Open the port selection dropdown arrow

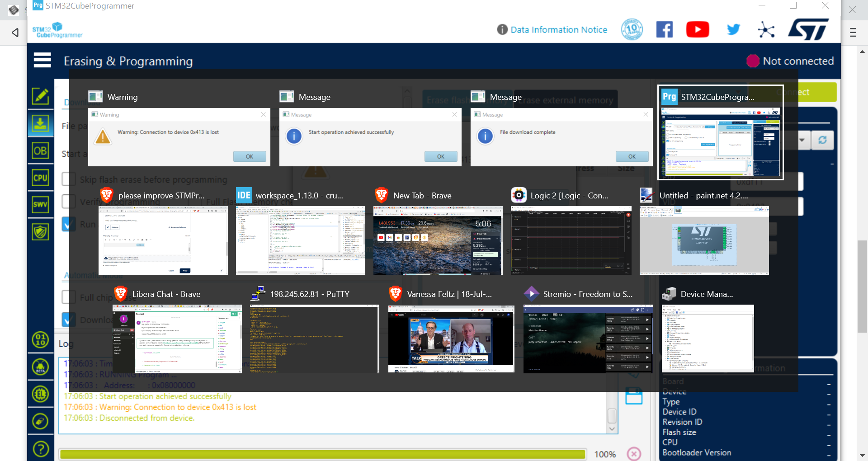pos(802,140)
